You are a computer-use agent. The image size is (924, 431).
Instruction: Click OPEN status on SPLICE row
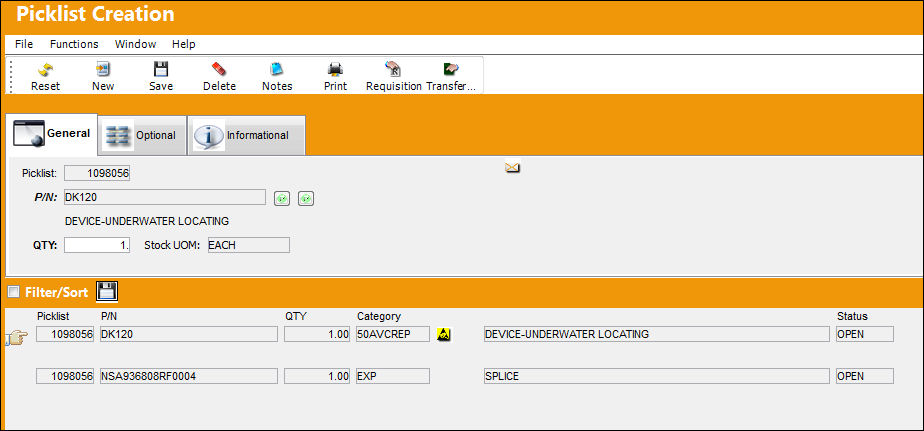pyautogui.click(x=864, y=376)
